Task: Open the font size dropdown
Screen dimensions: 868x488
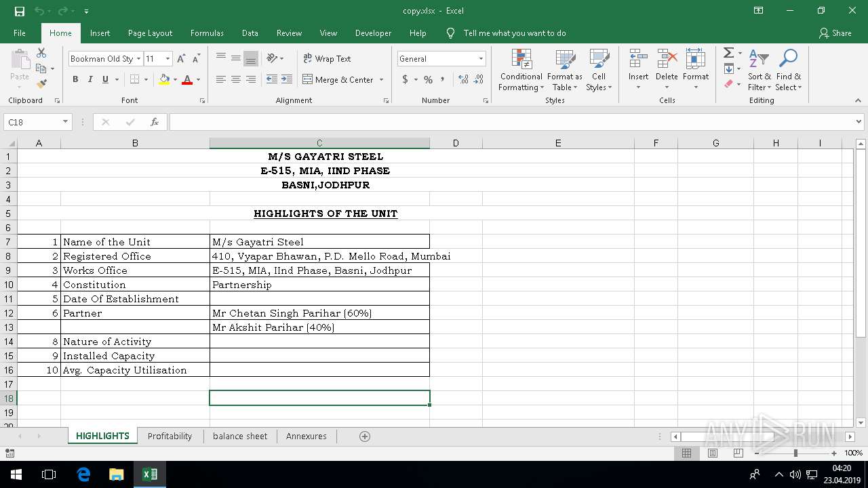Action: (x=167, y=59)
